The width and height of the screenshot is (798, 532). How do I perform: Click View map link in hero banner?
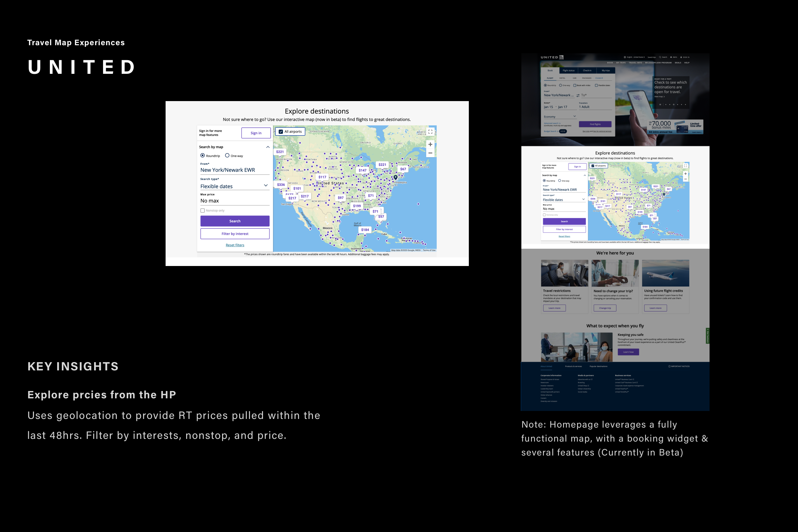[660, 97]
